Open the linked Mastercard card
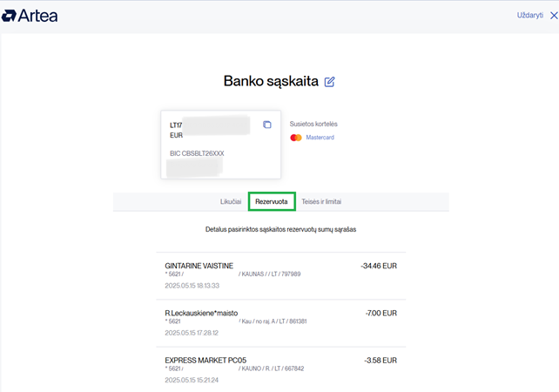559x392 pixels. click(320, 138)
